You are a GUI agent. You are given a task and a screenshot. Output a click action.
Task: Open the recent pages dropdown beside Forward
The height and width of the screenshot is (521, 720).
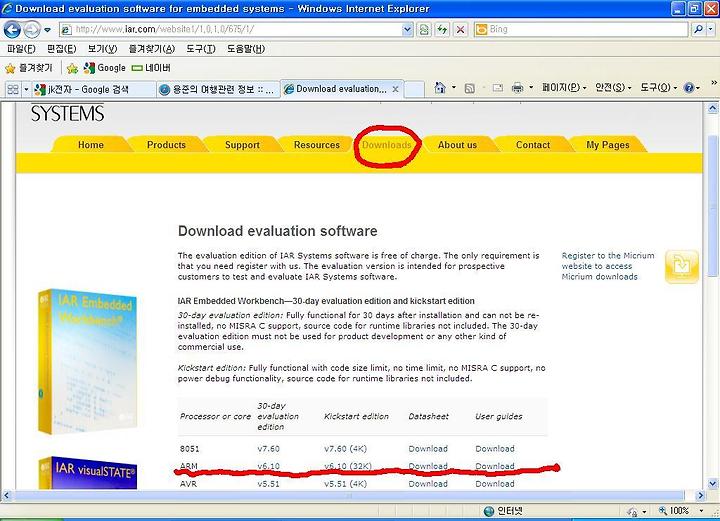point(47,30)
